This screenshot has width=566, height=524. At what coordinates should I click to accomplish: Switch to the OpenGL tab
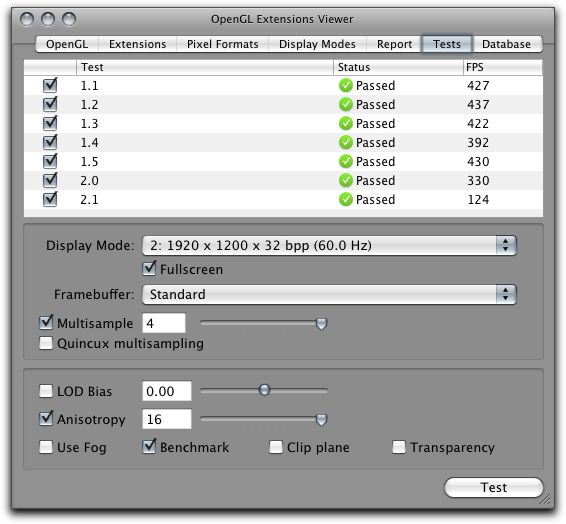(67, 44)
